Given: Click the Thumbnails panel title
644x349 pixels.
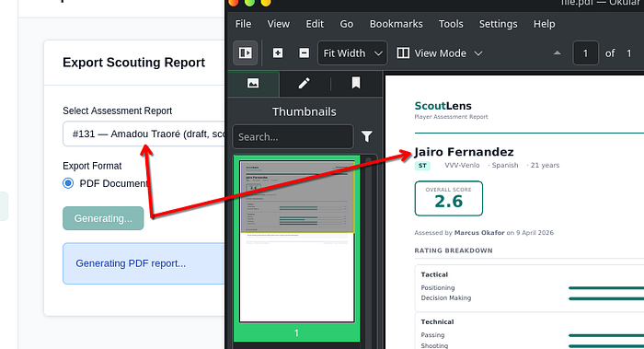Looking at the screenshot, I should [x=304, y=111].
